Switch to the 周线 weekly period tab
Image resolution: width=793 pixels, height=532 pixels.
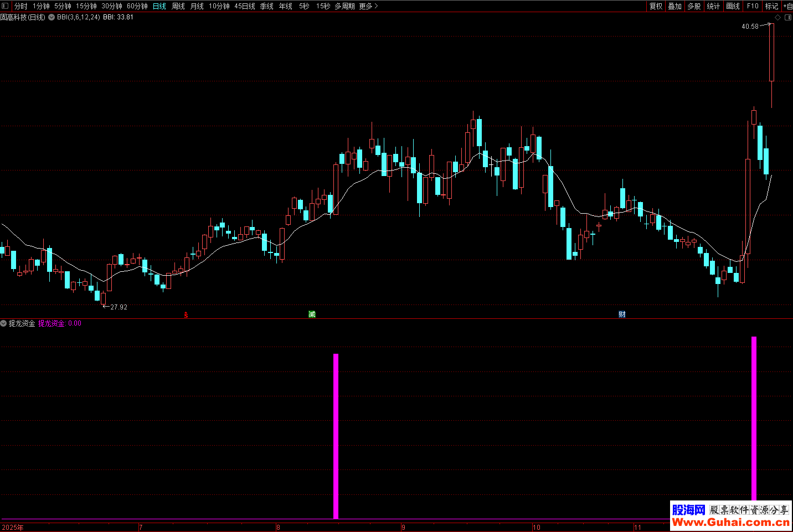(x=178, y=6)
